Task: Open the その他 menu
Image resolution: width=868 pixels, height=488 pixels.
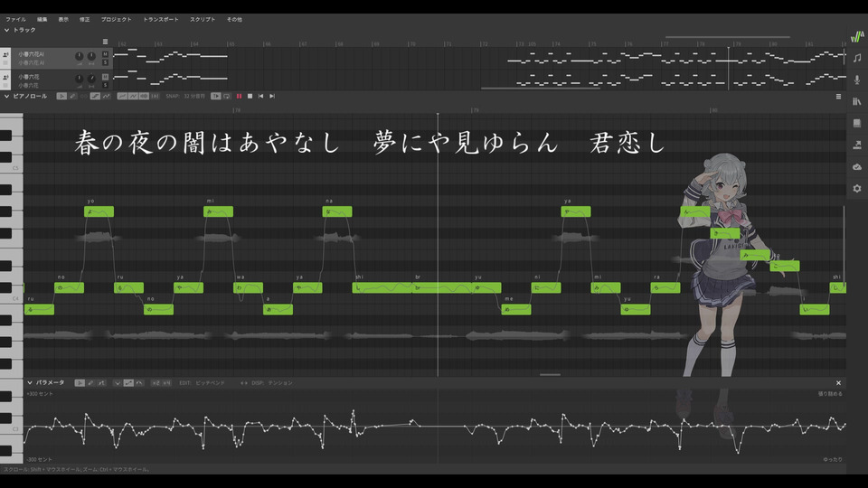Action: pos(234,19)
